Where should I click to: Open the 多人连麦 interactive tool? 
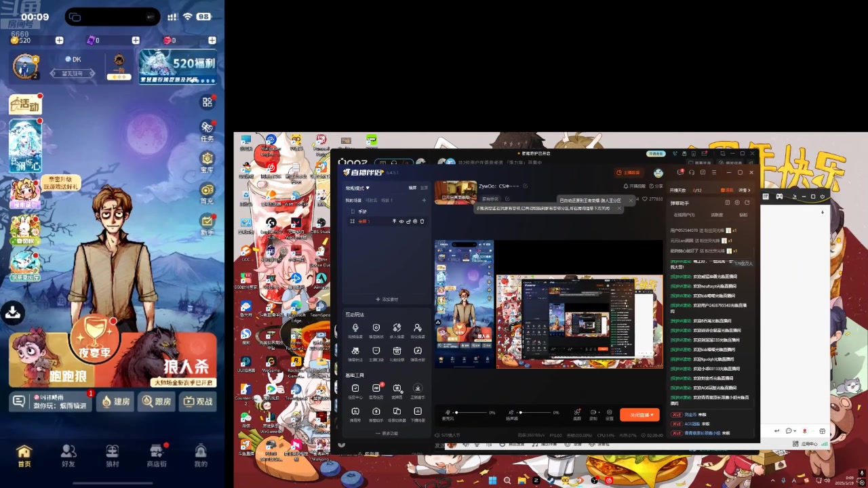point(397,331)
